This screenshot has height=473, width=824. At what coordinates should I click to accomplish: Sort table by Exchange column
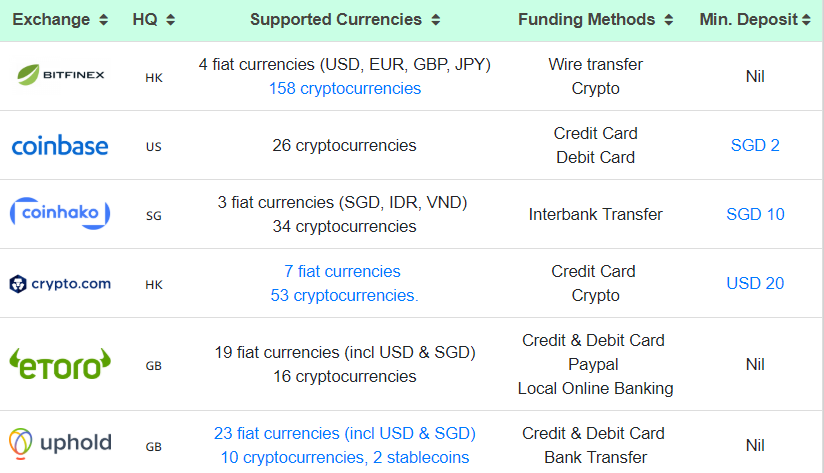pos(59,20)
